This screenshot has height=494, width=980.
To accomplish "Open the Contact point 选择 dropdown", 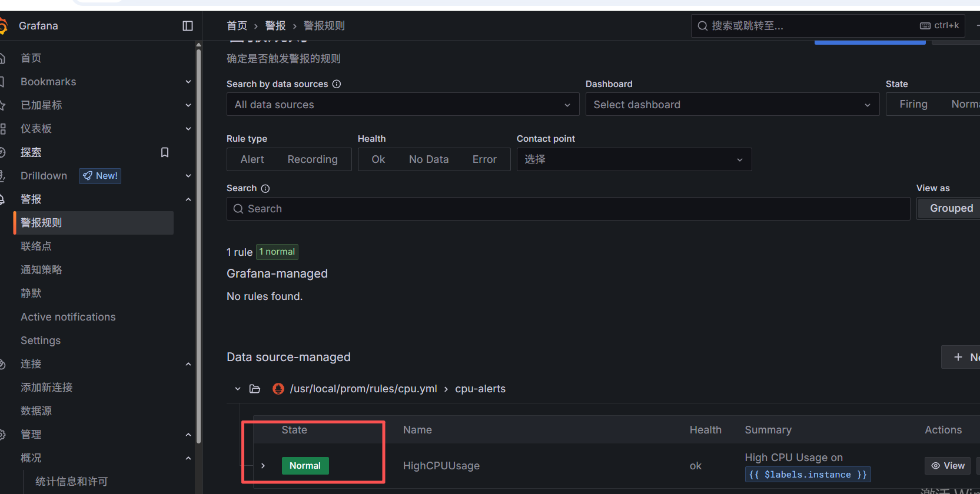I will click(634, 159).
